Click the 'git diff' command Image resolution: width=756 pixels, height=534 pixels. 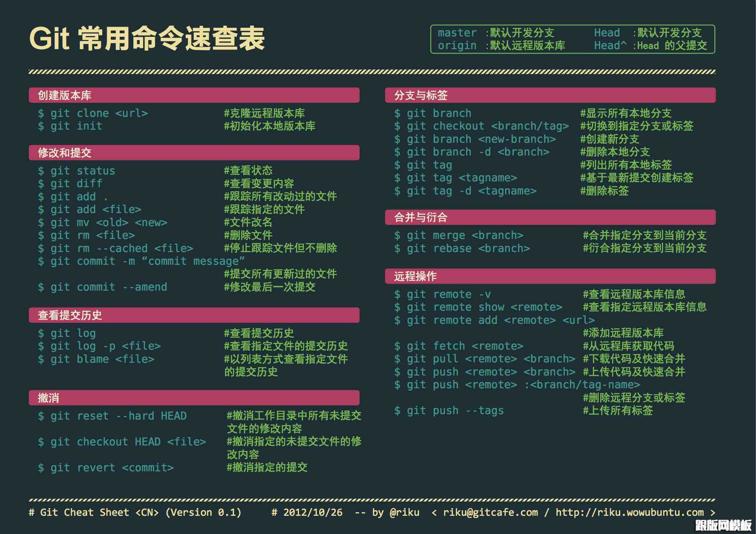click(70, 184)
